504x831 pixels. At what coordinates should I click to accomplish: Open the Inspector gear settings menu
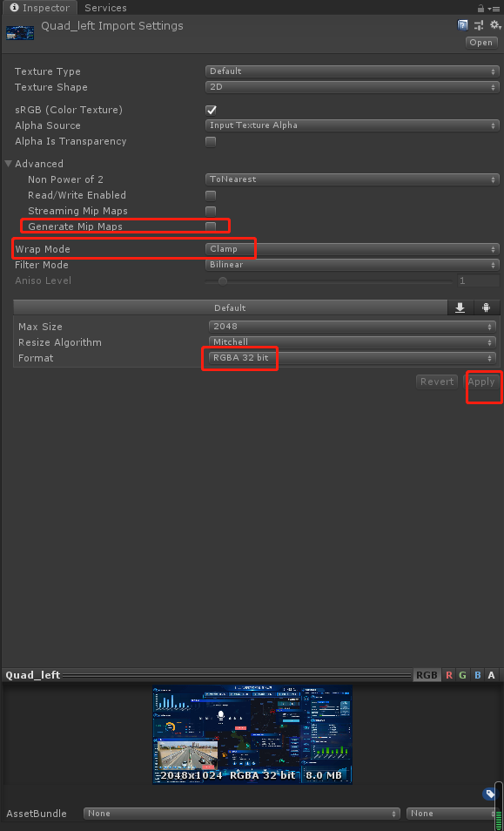[494, 25]
